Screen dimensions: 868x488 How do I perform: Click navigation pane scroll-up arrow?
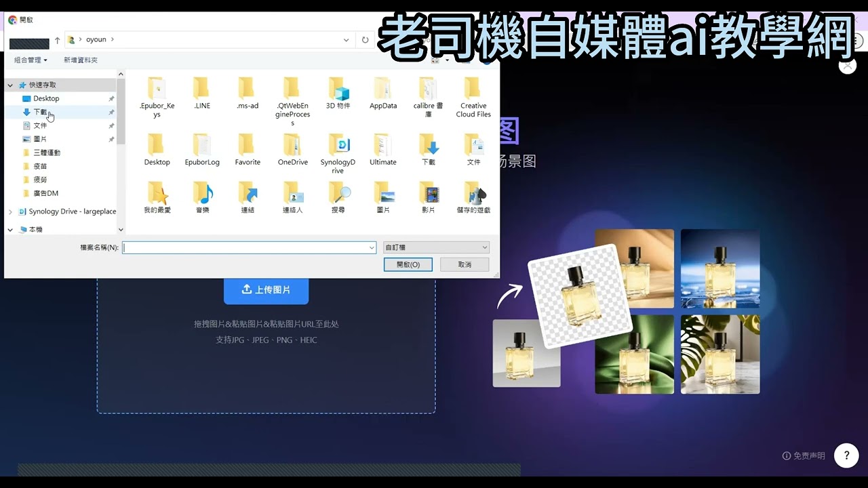121,75
